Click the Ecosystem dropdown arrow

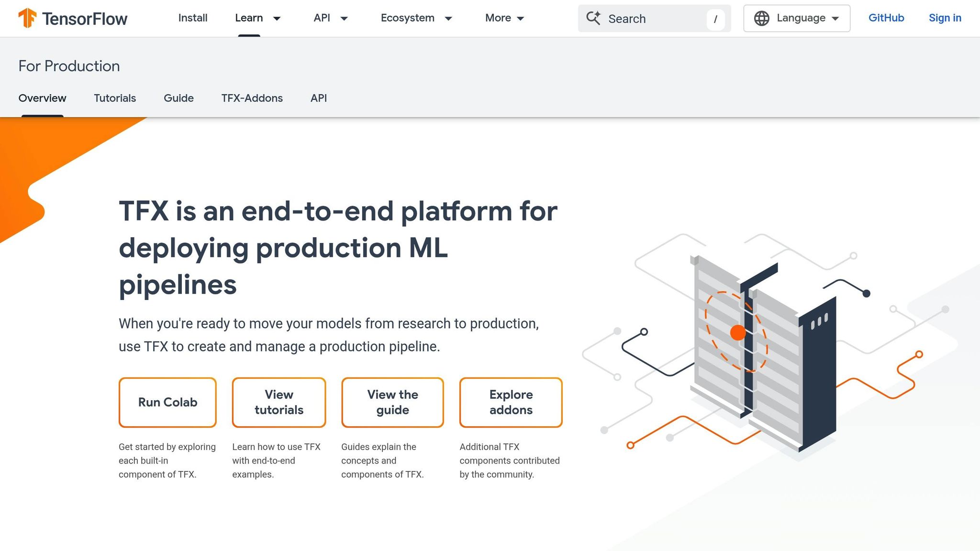tap(448, 19)
